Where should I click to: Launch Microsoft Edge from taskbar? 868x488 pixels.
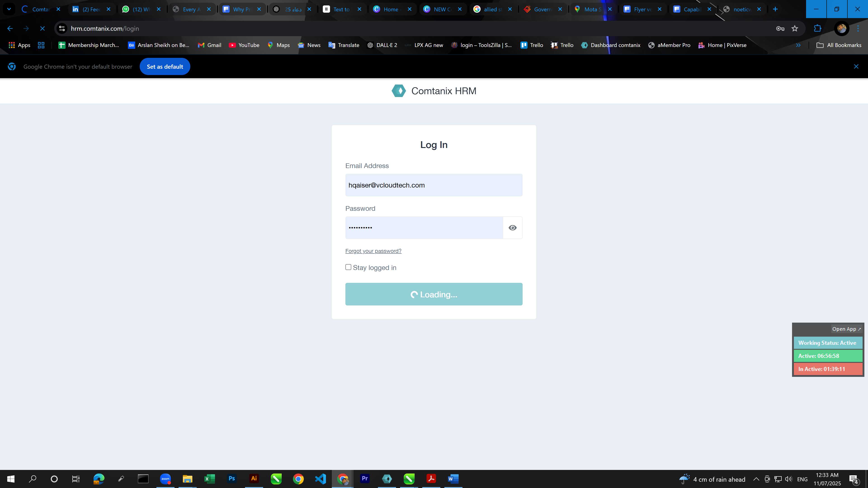(99, 479)
